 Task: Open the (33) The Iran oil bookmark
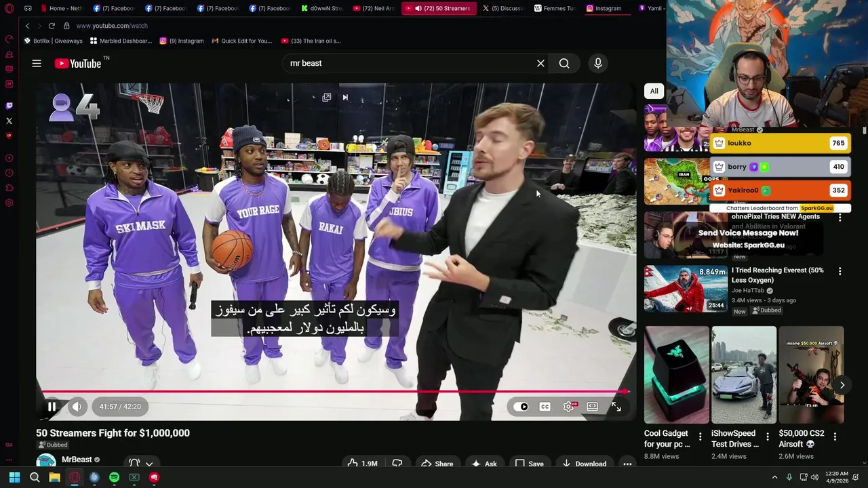tap(311, 41)
